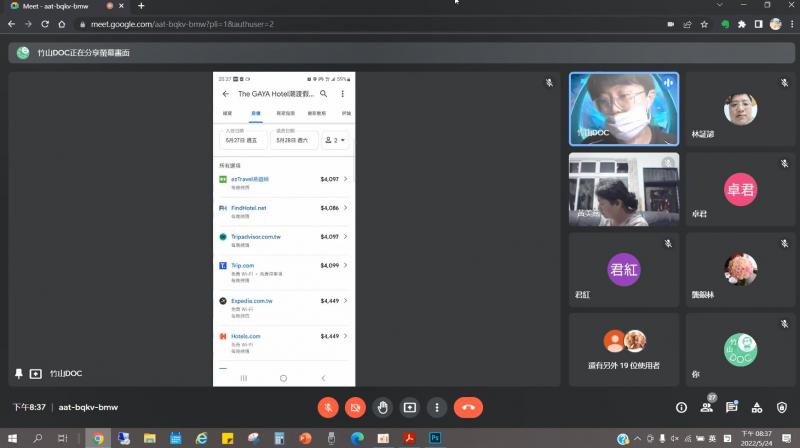
Task: Show the people list icon
Action: click(707, 407)
